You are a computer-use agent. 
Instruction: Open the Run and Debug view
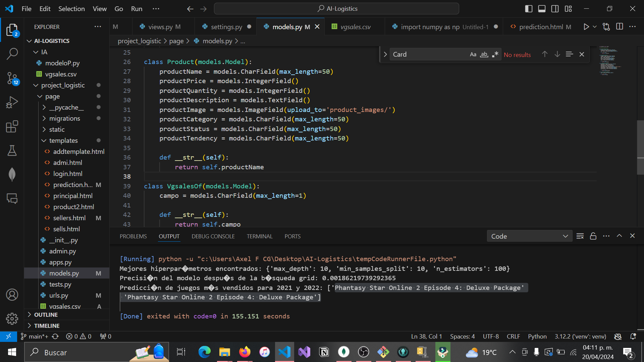(x=12, y=102)
